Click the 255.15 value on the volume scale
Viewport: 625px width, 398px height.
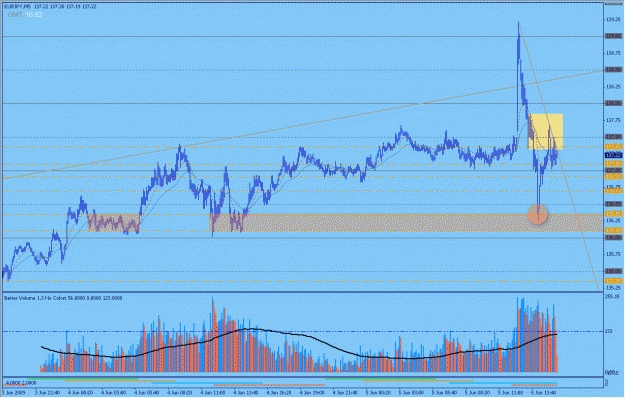click(613, 297)
